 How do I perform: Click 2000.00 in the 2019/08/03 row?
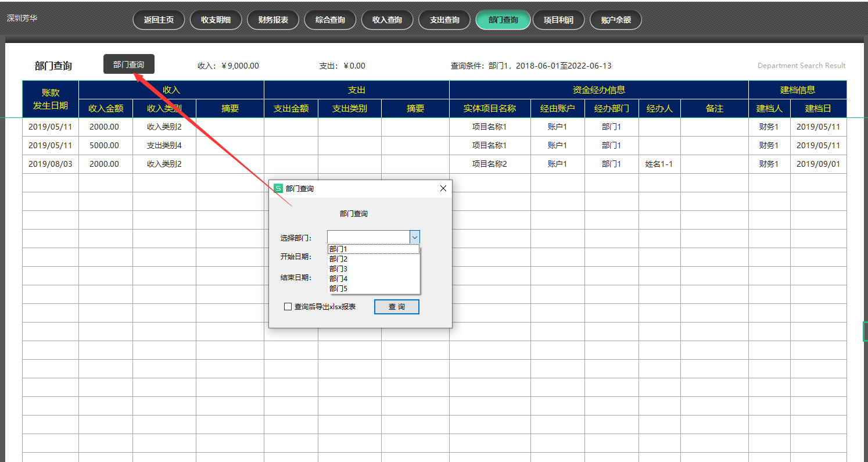[105, 164]
